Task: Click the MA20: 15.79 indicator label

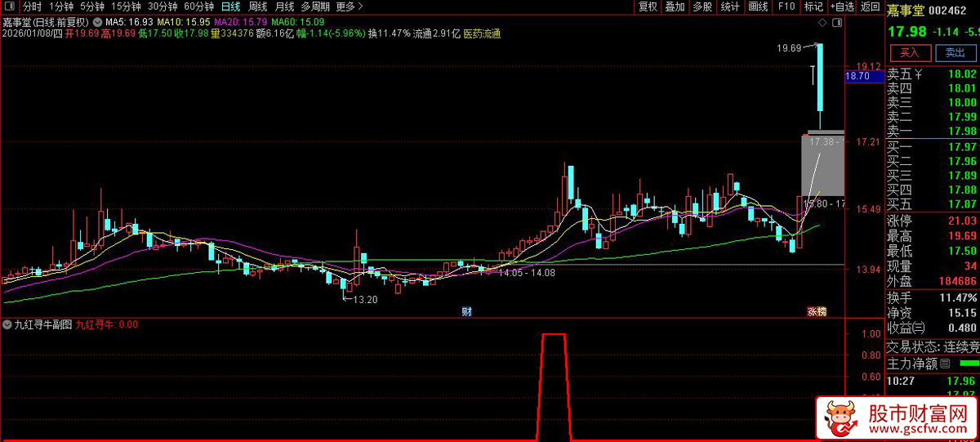Action: (x=241, y=22)
